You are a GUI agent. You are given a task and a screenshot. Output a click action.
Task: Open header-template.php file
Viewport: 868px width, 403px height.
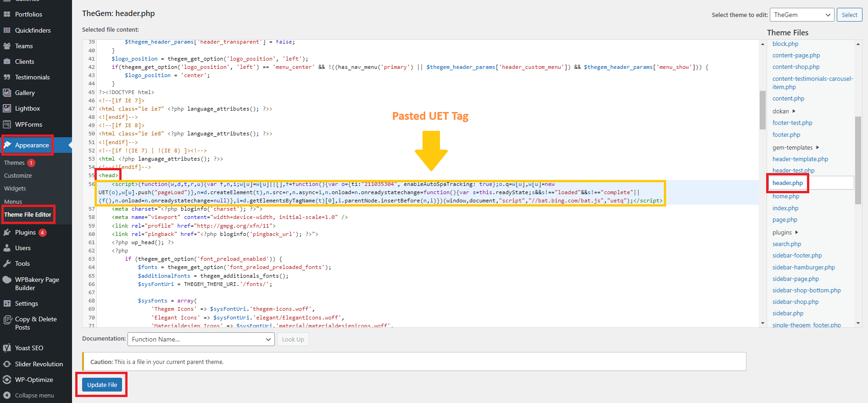[800, 159]
